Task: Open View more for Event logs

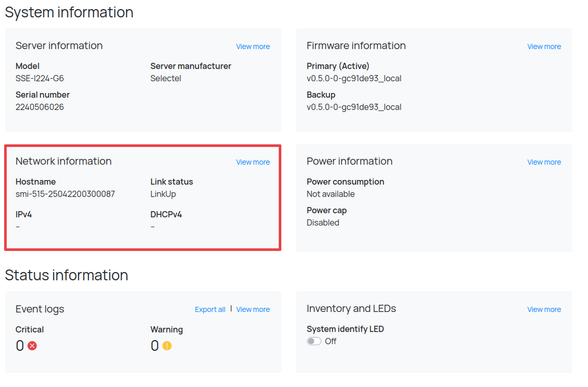Action: (x=253, y=309)
